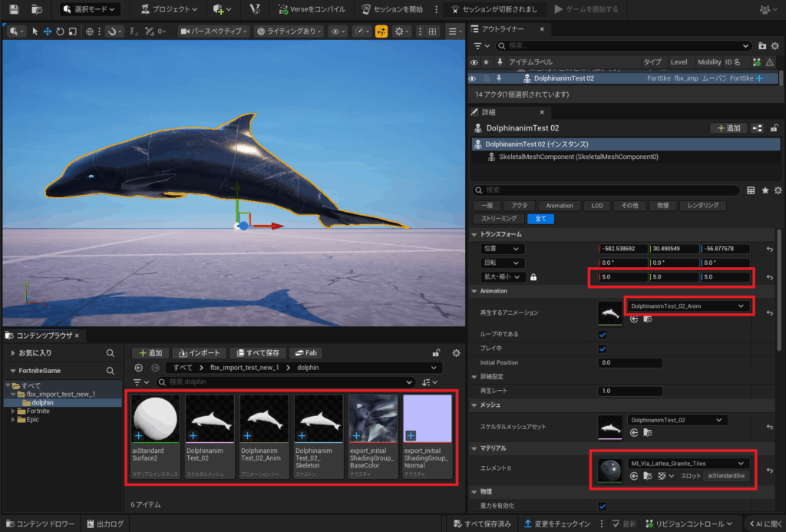Screen dimensions: 786x532
Task: Select the translate gizmo tool in viewport
Action: tap(48, 31)
